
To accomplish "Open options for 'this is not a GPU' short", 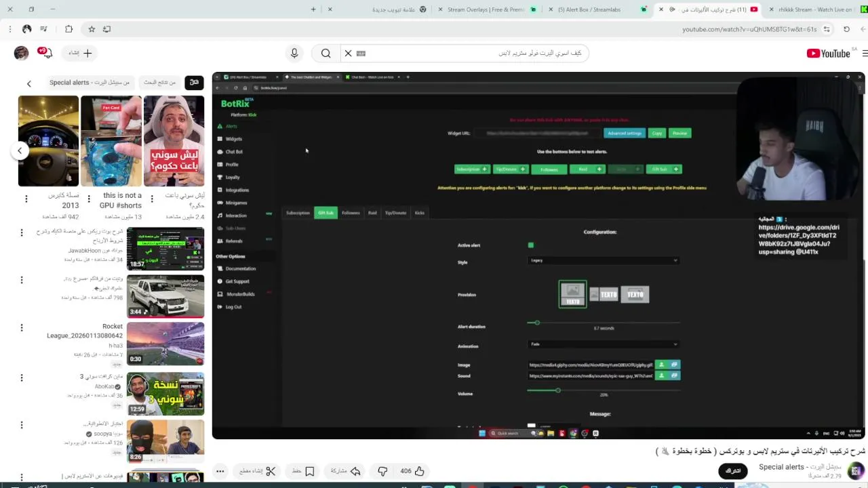I will [89, 199].
